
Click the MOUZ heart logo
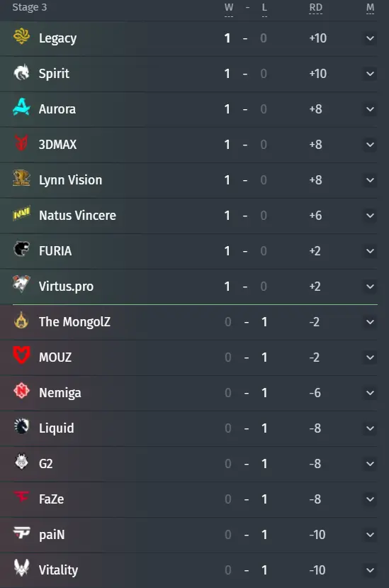(21, 355)
